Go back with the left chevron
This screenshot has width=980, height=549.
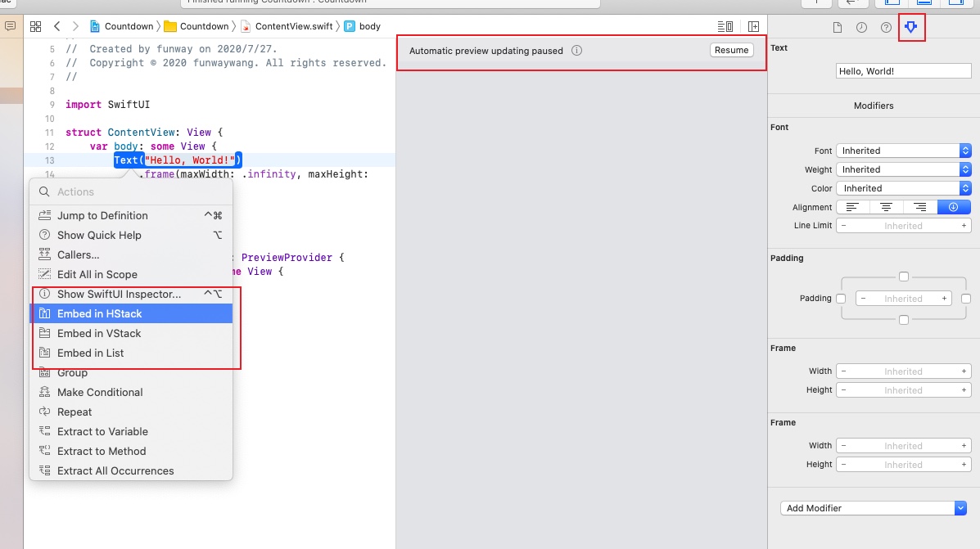click(x=57, y=26)
